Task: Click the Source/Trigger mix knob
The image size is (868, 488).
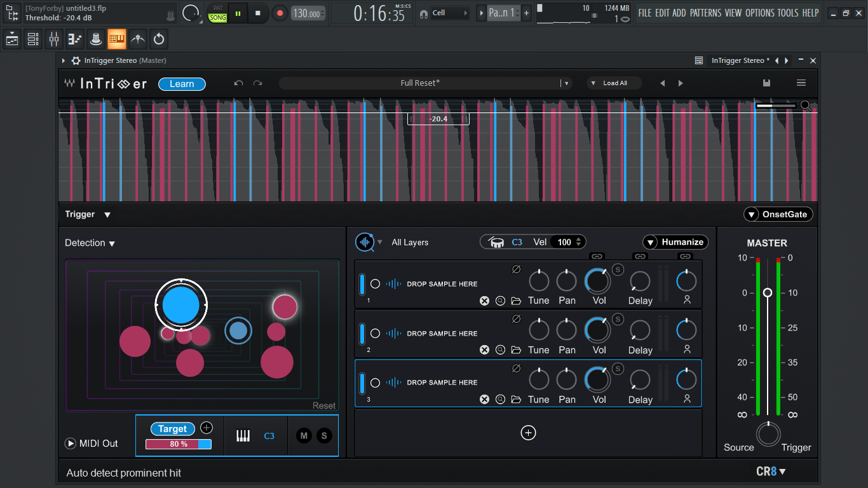Action: click(768, 435)
